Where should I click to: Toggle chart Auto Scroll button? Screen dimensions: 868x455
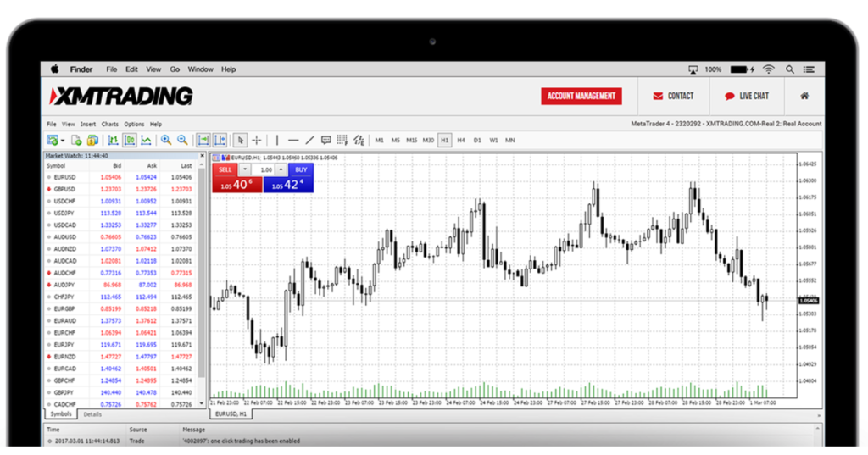pos(203,140)
